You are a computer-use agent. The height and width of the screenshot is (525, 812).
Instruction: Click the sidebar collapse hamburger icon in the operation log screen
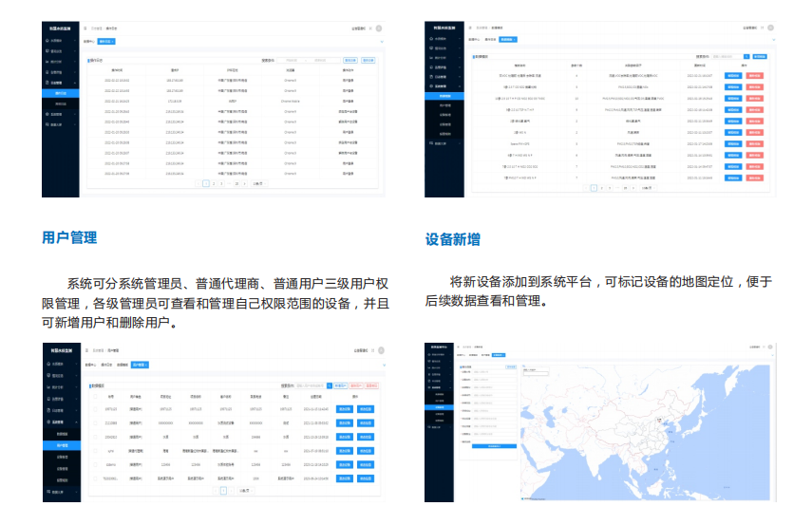pos(85,29)
